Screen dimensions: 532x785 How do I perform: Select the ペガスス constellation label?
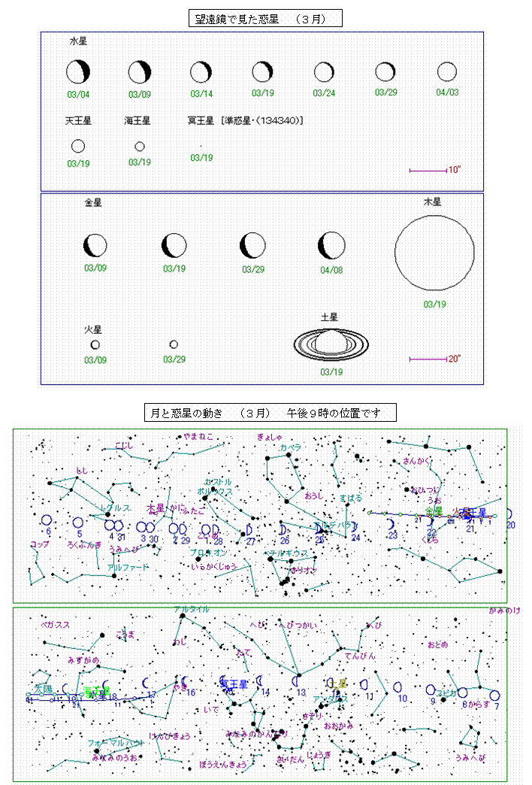[x=55, y=625]
